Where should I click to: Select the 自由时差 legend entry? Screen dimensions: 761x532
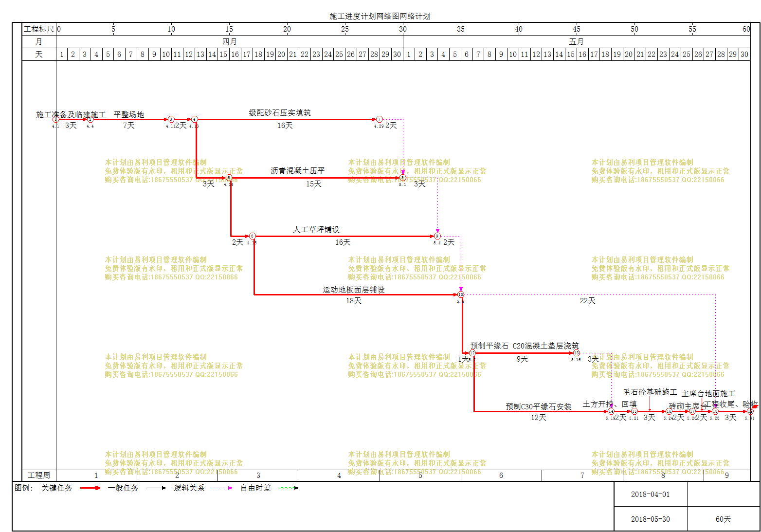255,488
